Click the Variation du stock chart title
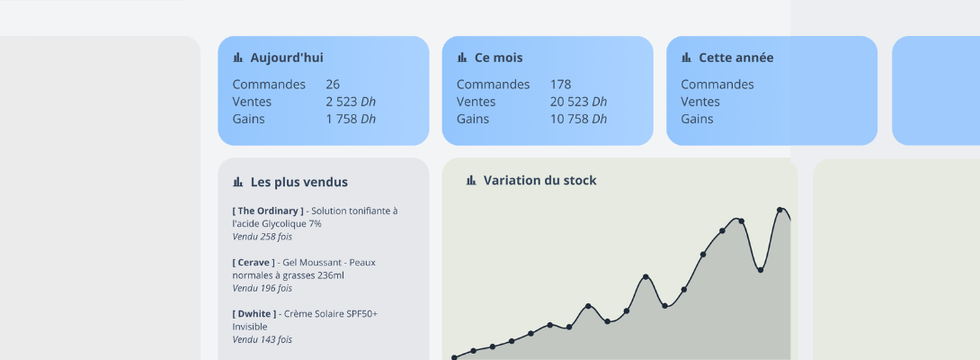The image size is (980, 360). 539,180
